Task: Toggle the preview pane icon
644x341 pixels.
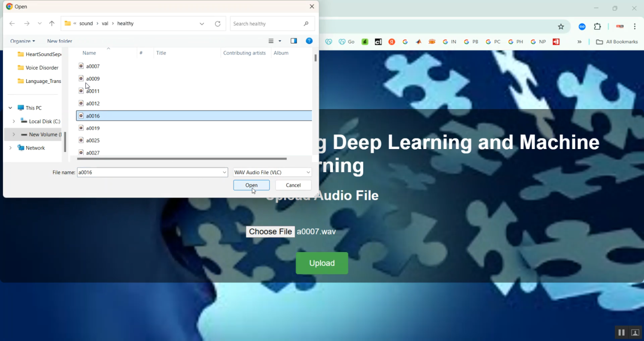Action: point(294,41)
